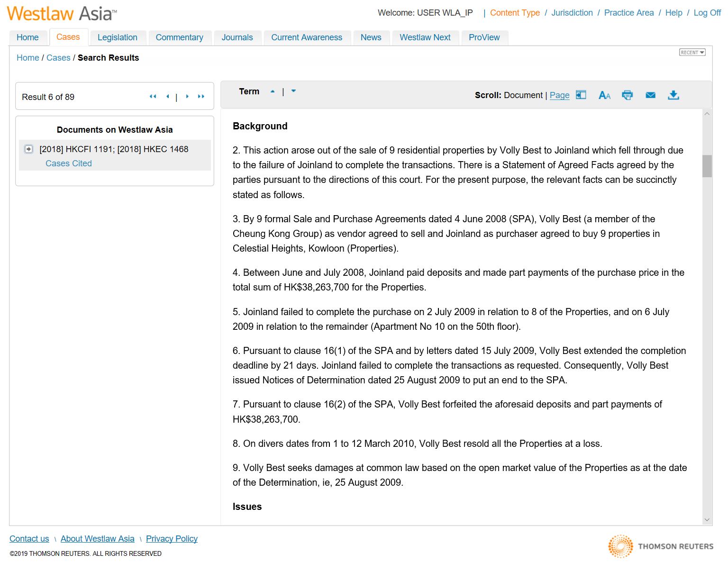Click the document scrollbar thumb
This screenshot has width=728, height=562.
(707, 166)
